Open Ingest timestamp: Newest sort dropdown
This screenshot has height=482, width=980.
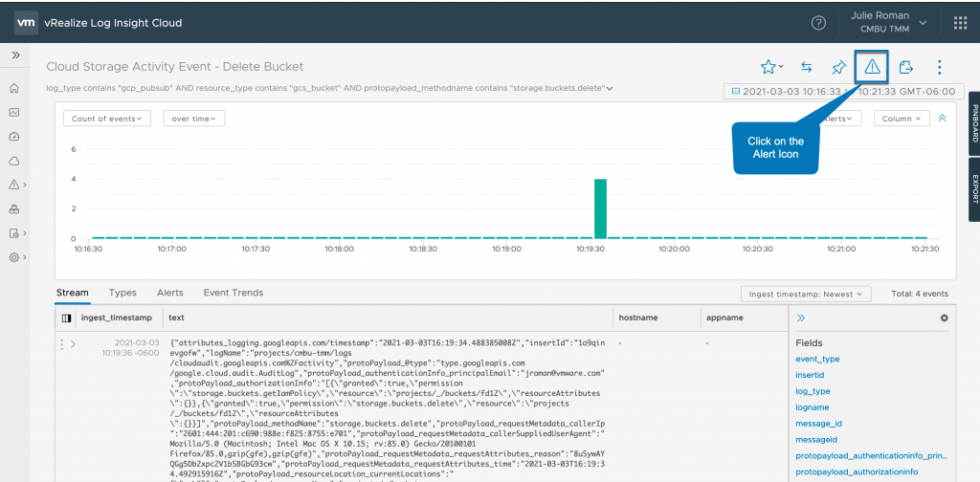[805, 294]
